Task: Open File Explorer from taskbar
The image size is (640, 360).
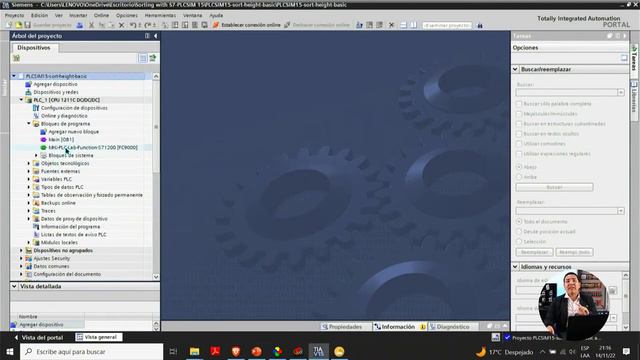Action: (x=195, y=351)
